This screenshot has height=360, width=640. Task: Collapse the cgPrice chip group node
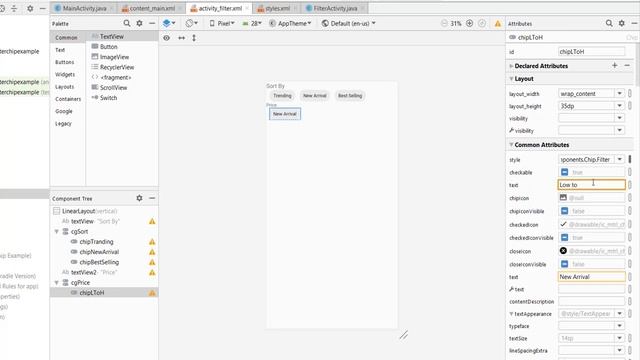pos(57,282)
